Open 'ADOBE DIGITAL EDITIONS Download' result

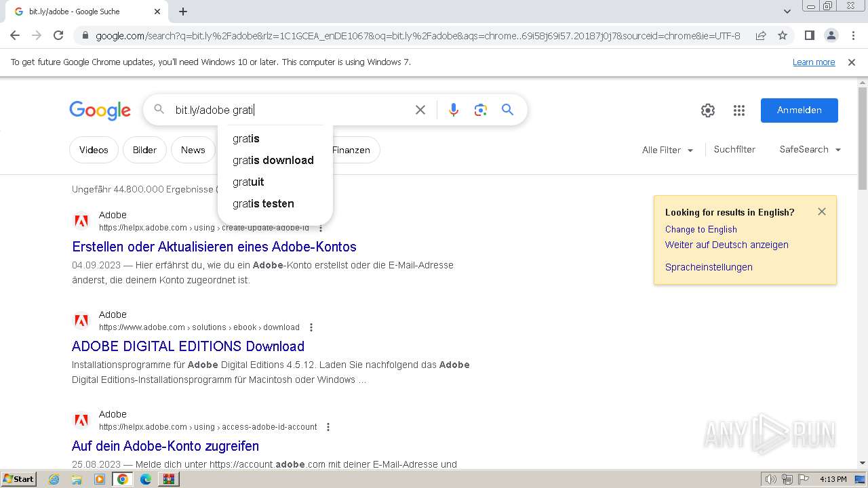point(188,346)
